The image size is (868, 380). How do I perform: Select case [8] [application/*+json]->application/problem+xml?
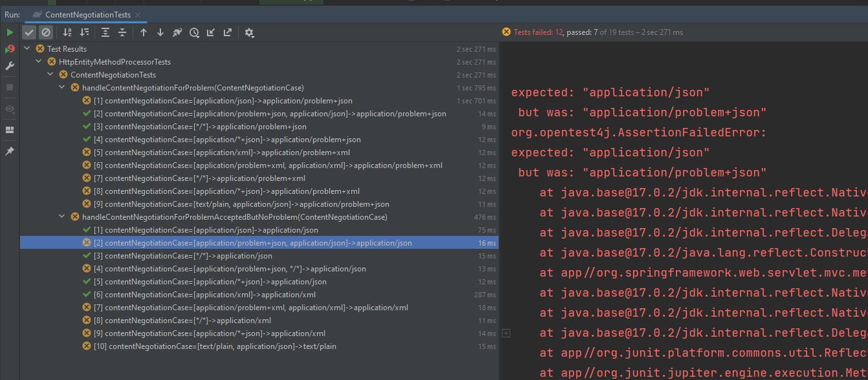coord(259,191)
